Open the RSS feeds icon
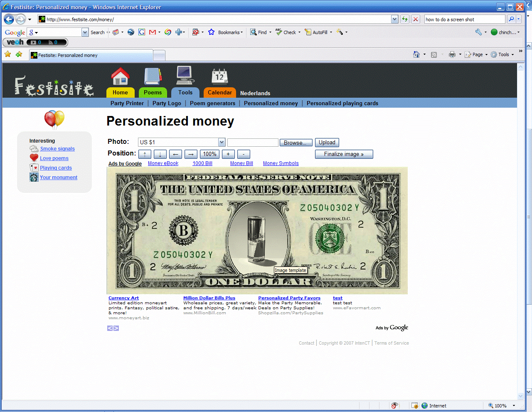Viewport: 532px width, 412px height. tap(433, 54)
